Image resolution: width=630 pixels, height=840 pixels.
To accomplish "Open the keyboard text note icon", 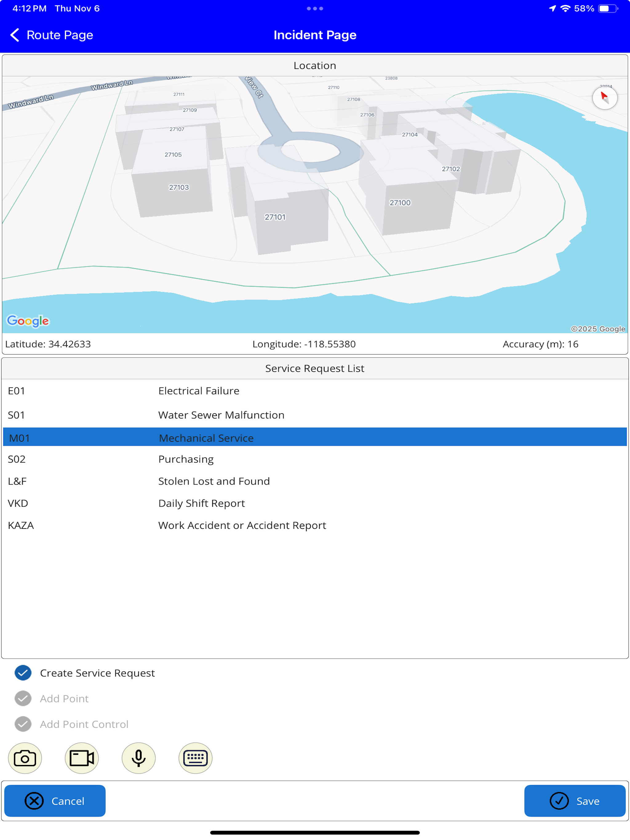I will (x=195, y=758).
